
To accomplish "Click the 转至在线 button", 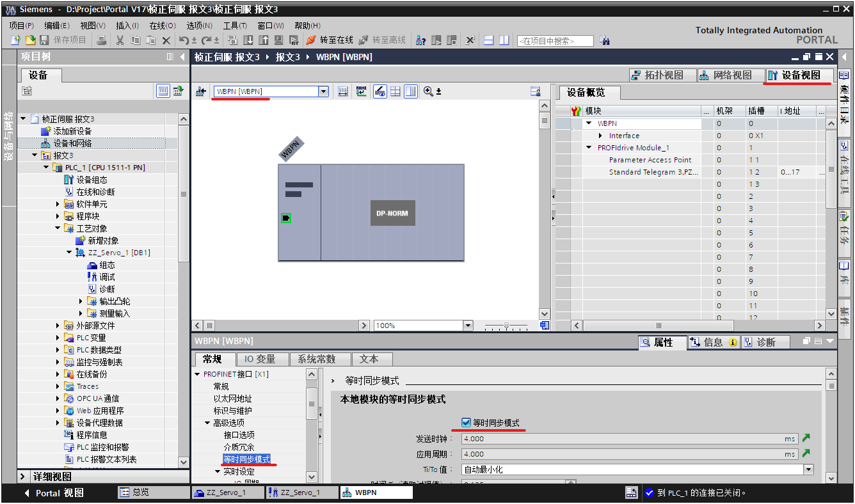I will [x=330, y=40].
